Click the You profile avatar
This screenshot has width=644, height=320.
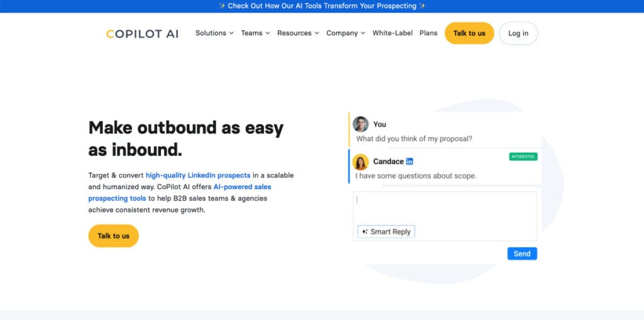coord(360,124)
